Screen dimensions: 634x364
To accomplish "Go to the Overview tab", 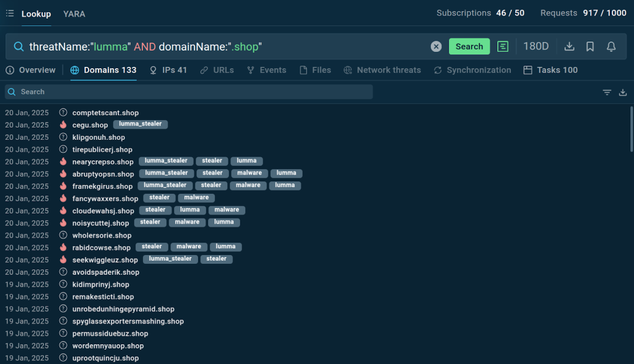I will pos(31,70).
